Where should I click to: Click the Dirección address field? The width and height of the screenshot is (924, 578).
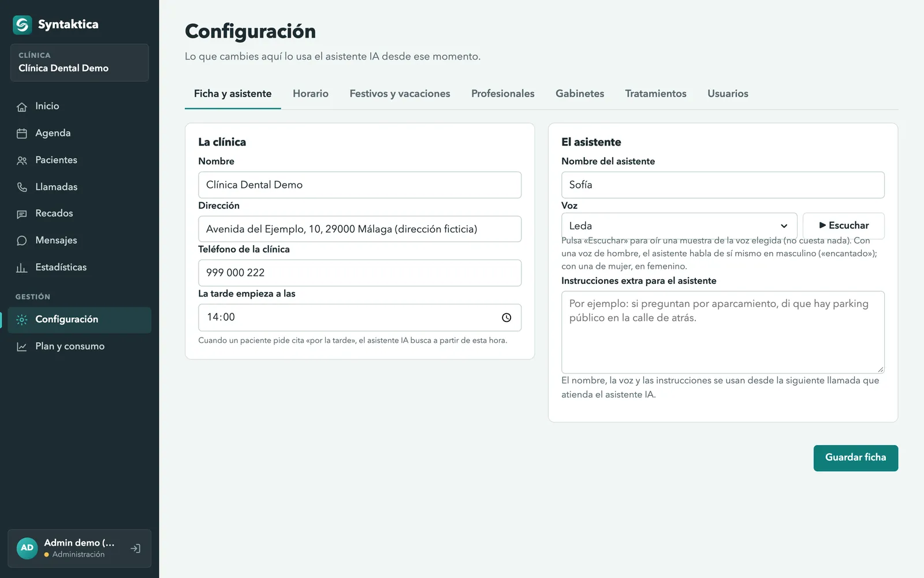pyautogui.click(x=360, y=229)
